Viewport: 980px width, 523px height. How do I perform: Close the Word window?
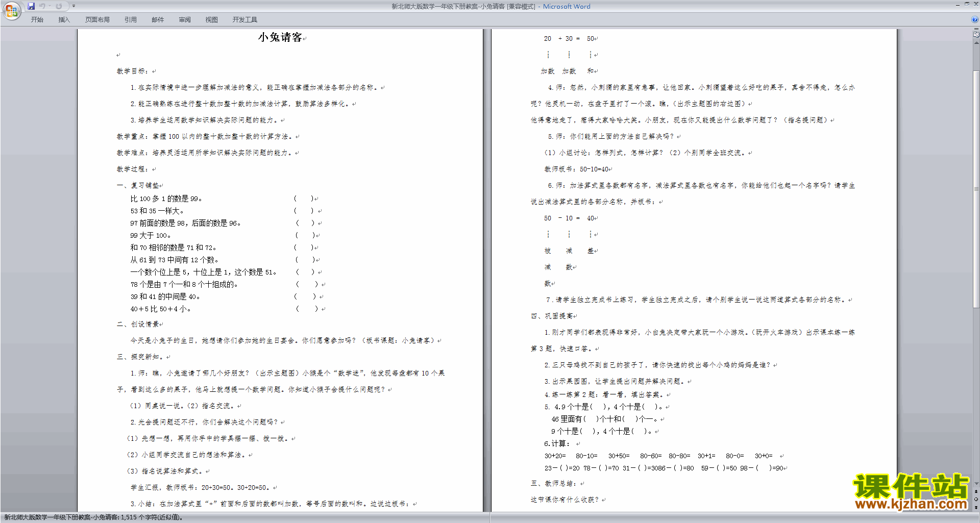pyautogui.click(x=975, y=5)
